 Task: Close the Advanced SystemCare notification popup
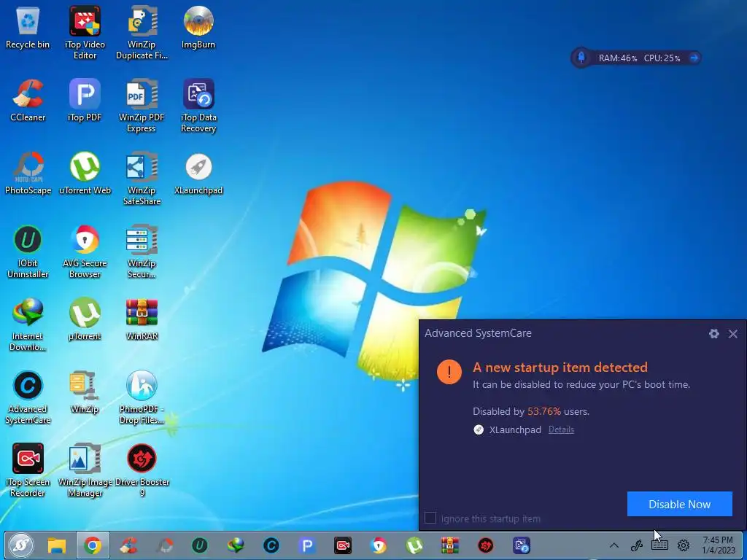pyautogui.click(x=732, y=334)
